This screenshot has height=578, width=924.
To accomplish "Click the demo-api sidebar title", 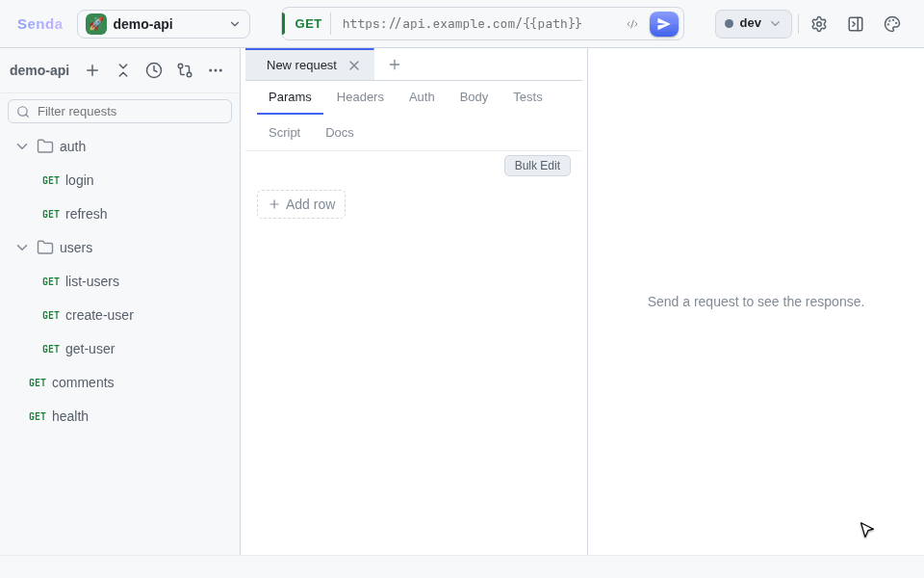I will 39,70.
